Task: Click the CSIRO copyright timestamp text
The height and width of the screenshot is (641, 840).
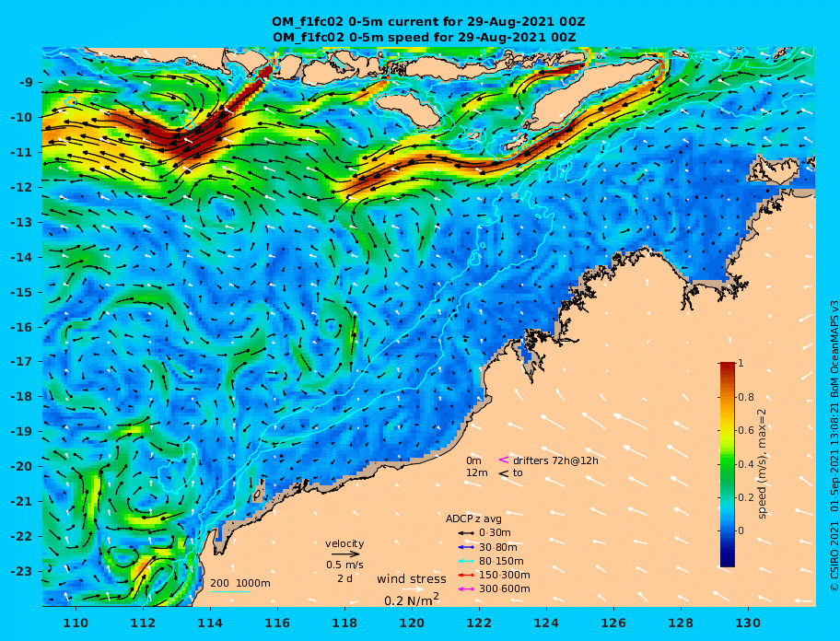Action: pyautogui.click(x=834, y=446)
